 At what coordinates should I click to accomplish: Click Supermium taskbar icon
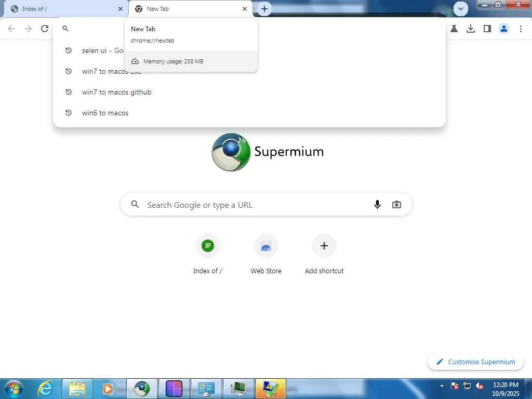[x=141, y=389]
